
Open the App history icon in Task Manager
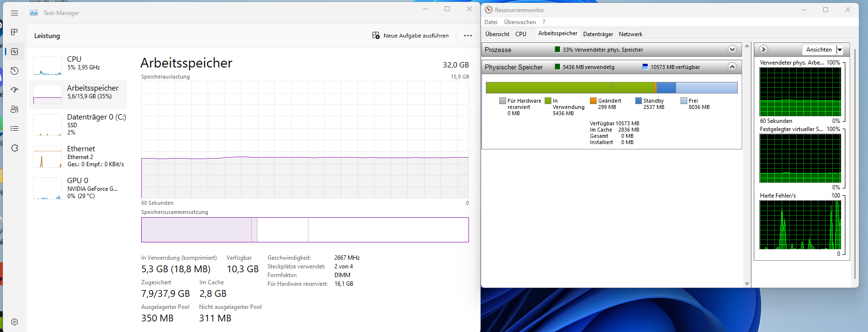14,71
